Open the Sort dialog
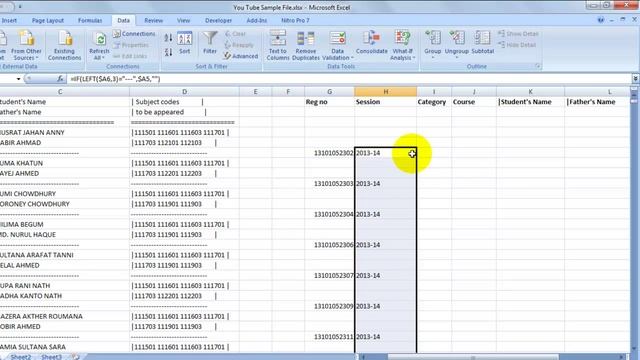Screen dimensions: 640x360 click(184, 43)
